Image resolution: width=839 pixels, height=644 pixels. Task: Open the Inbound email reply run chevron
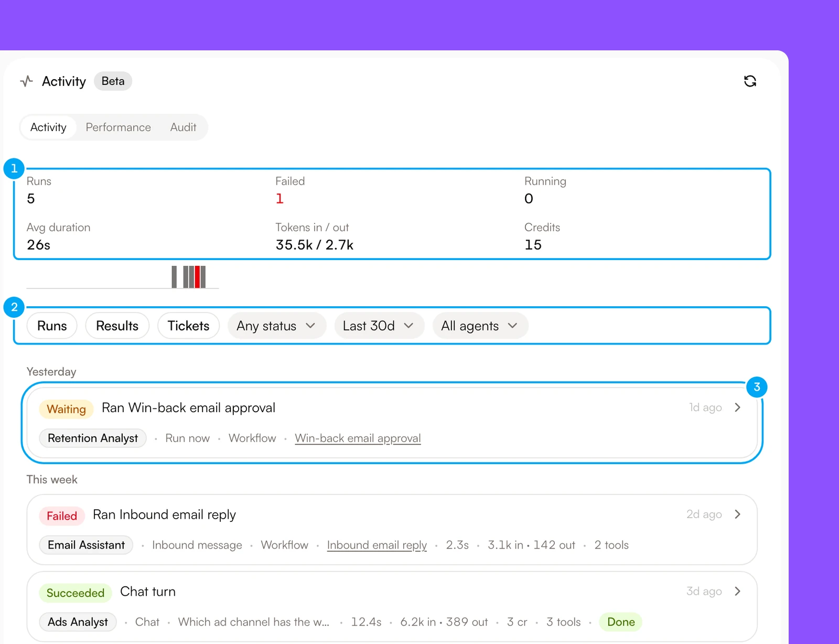(x=738, y=514)
